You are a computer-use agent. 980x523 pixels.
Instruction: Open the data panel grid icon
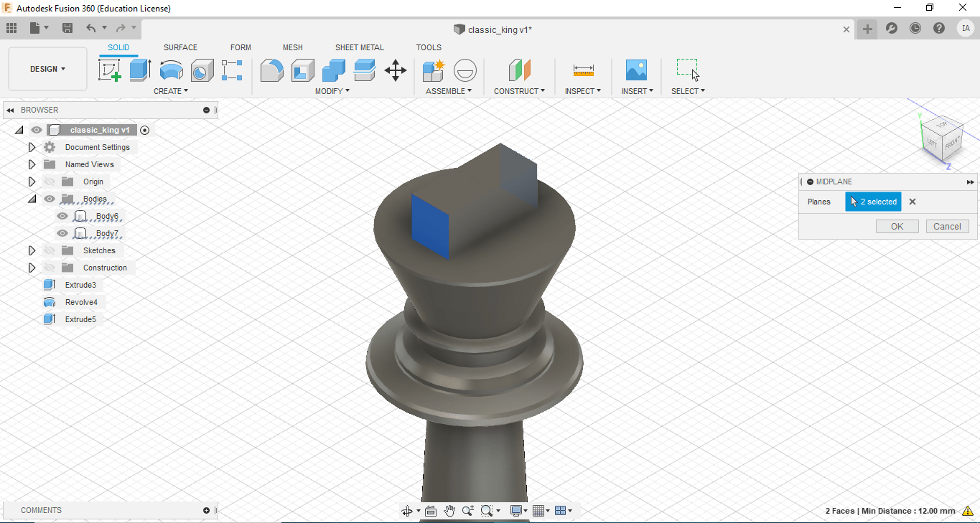(11, 28)
